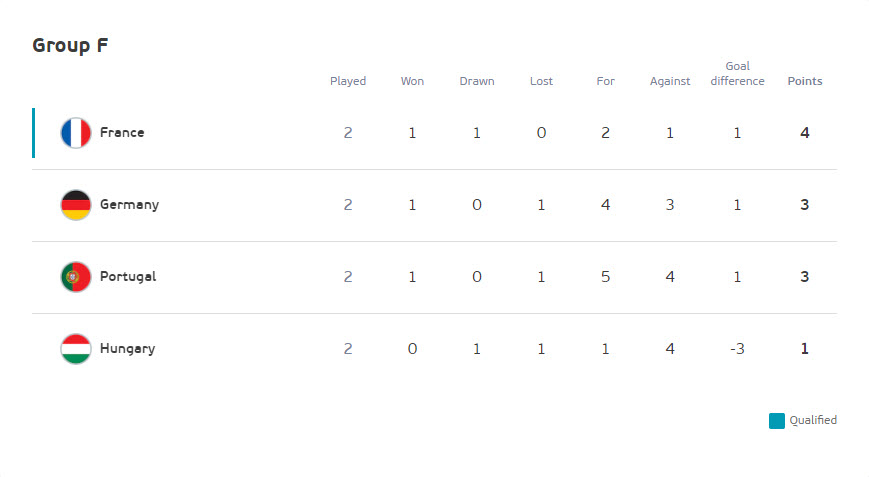Click the Points column header

[x=805, y=81]
